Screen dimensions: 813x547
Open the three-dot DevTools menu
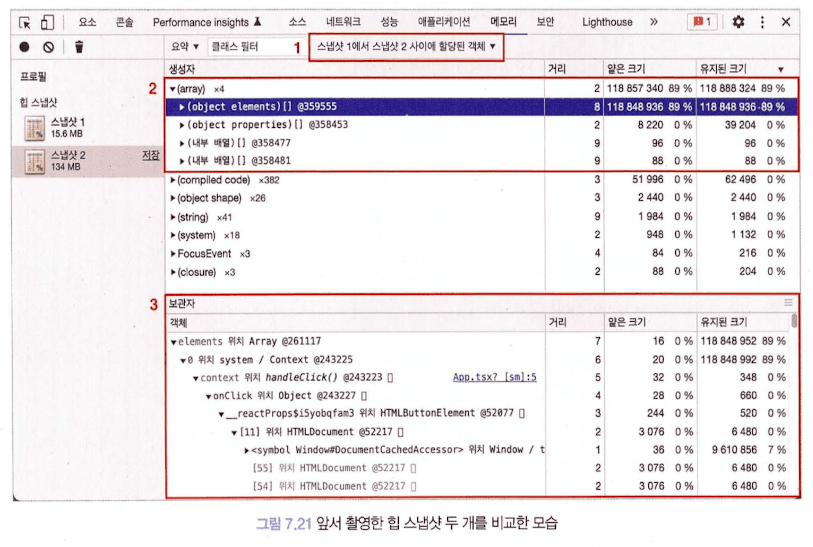[x=762, y=22]
